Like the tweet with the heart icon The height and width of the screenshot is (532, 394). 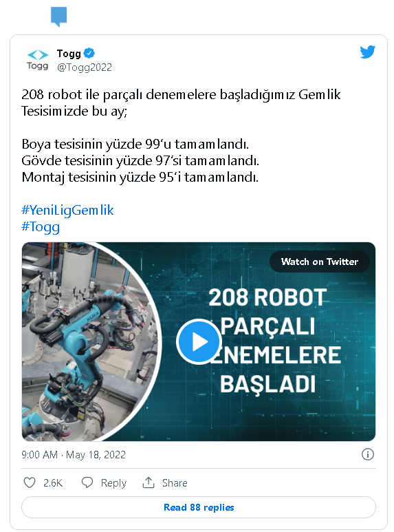tap(30, 482)
